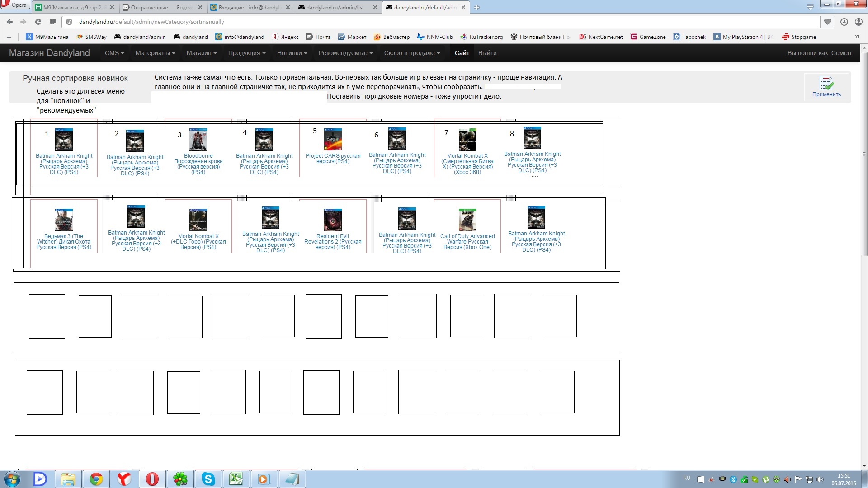Open SMSWay bookmark
Screen dimensions: 868x488
[x=91, y=37]
